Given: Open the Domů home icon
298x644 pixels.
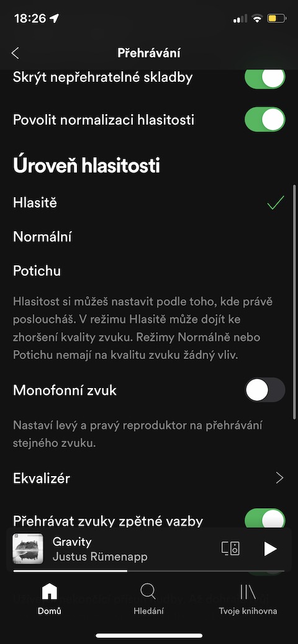Looking at the screenshot, I should click(x=50, y=592).
